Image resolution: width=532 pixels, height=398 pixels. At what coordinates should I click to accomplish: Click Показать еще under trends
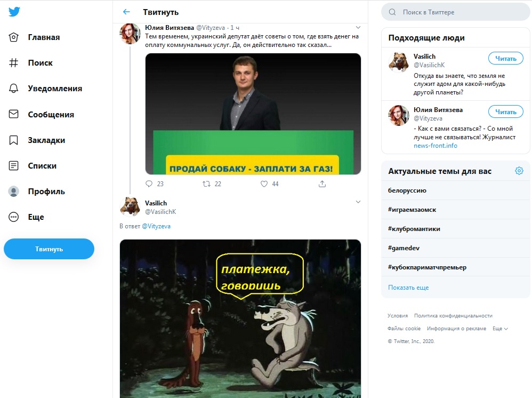pos(408,288)
